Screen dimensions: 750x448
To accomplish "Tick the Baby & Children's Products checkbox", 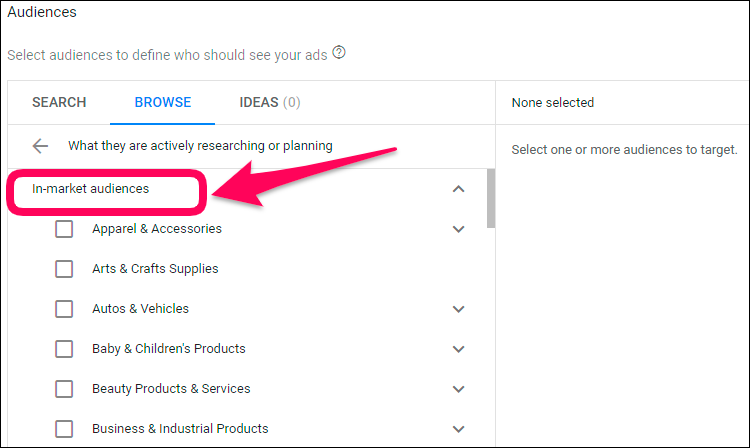I will [64, 349].
